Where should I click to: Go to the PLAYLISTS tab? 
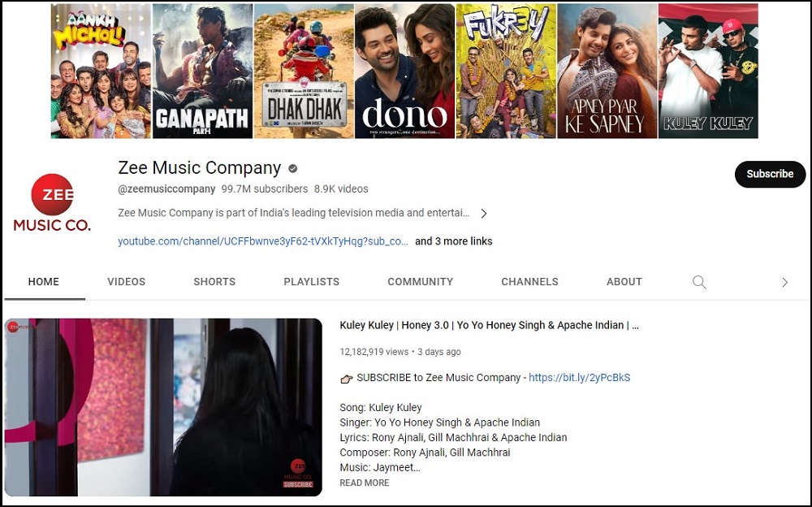coord(311,281)
